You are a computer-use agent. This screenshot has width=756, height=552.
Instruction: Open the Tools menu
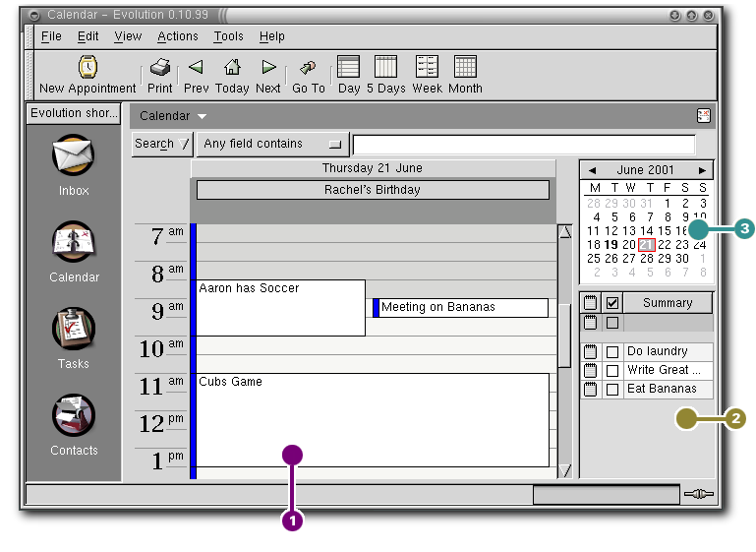point(228,36)
